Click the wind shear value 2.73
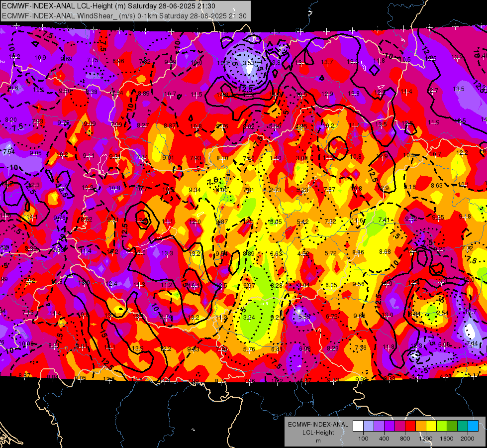The image size is (487, 448). pyautogui.click(x=276, y=190)
